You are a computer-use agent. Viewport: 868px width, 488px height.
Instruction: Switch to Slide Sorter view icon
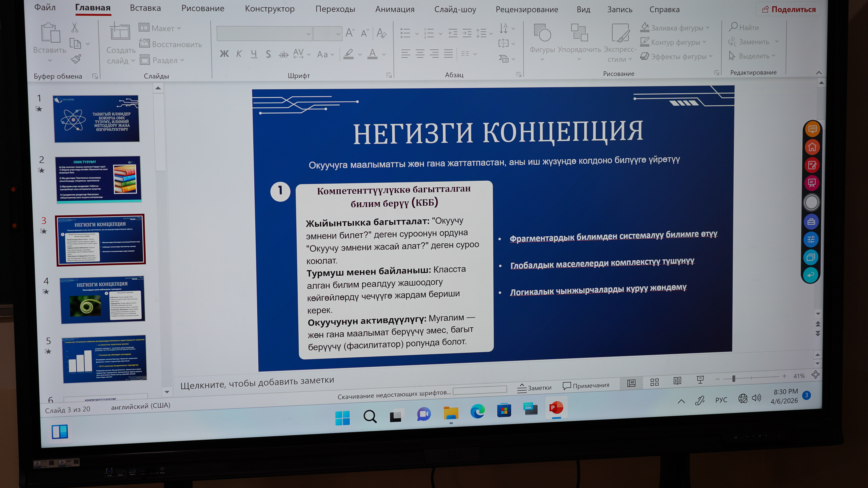(x=654, y=382)
